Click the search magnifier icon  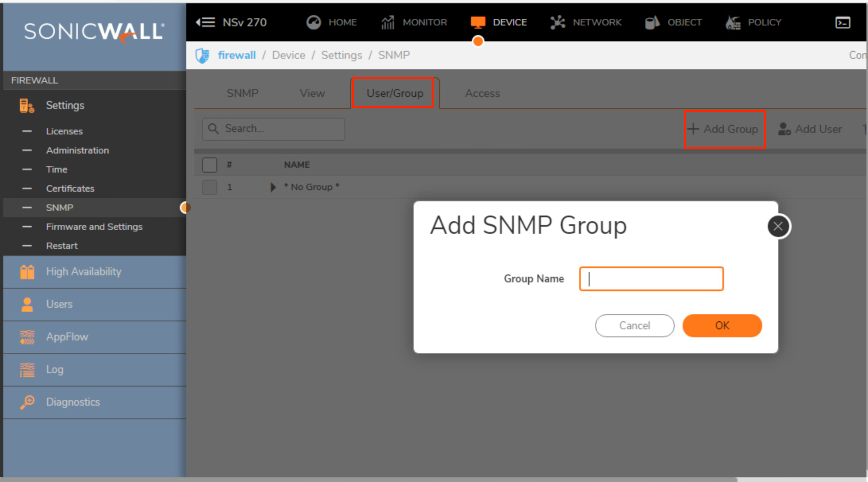(x=213, y=128)
